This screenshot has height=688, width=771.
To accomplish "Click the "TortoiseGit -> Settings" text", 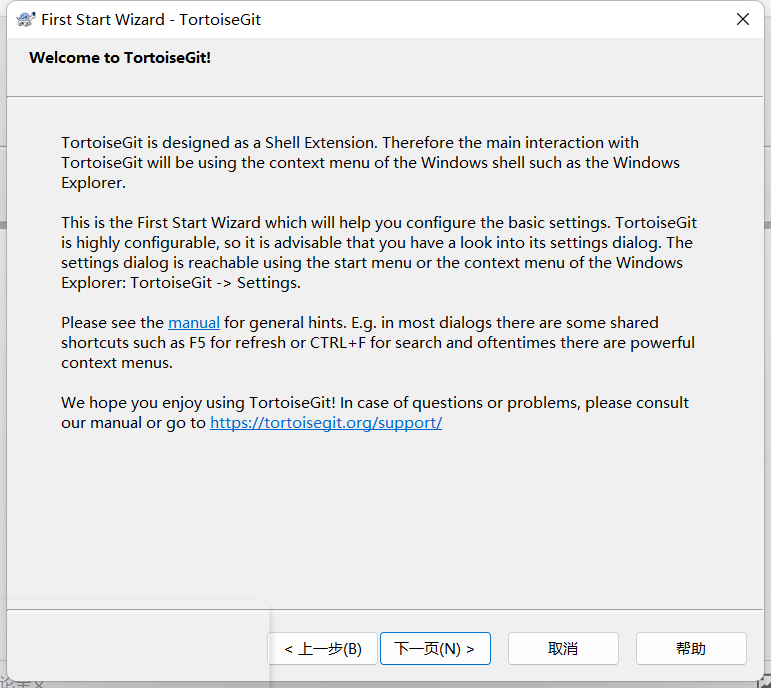I will [215, 283].
